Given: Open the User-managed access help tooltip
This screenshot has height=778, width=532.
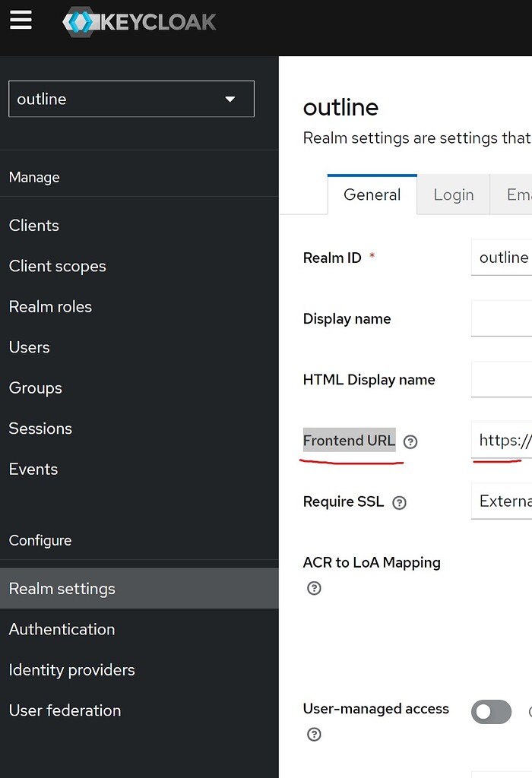Looking at the screenshot, I should (314, 734).
